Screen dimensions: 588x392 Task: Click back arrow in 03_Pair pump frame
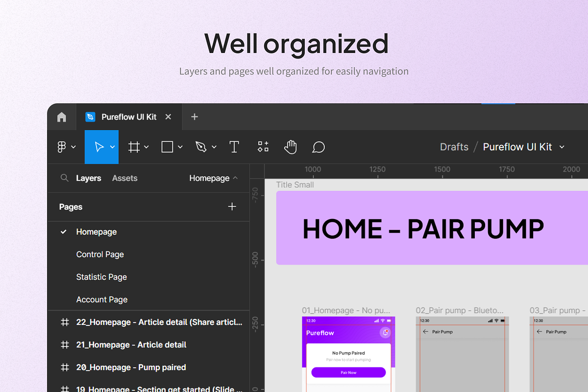click(x=539, y=332)
